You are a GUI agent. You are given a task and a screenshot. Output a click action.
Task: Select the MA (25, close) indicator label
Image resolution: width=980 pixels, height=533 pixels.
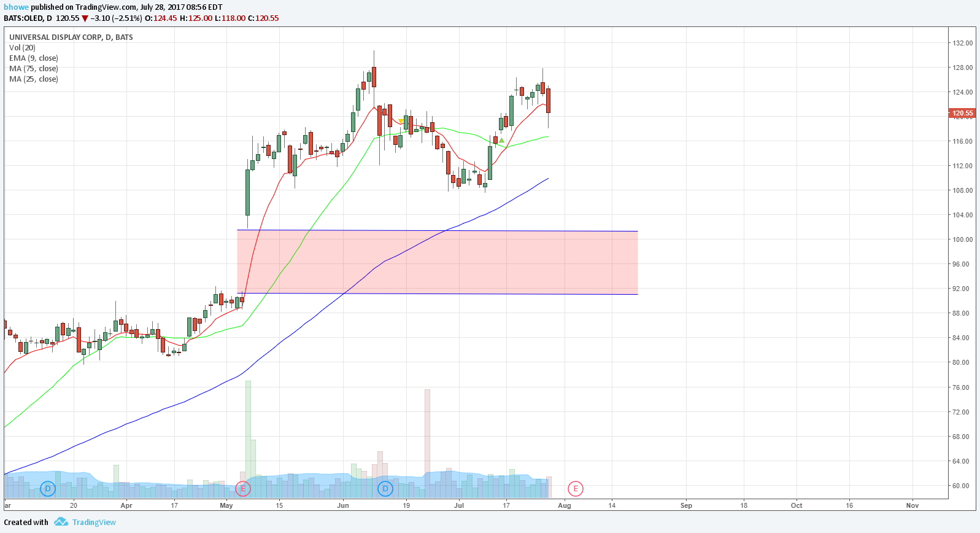(x=34, y=79)
